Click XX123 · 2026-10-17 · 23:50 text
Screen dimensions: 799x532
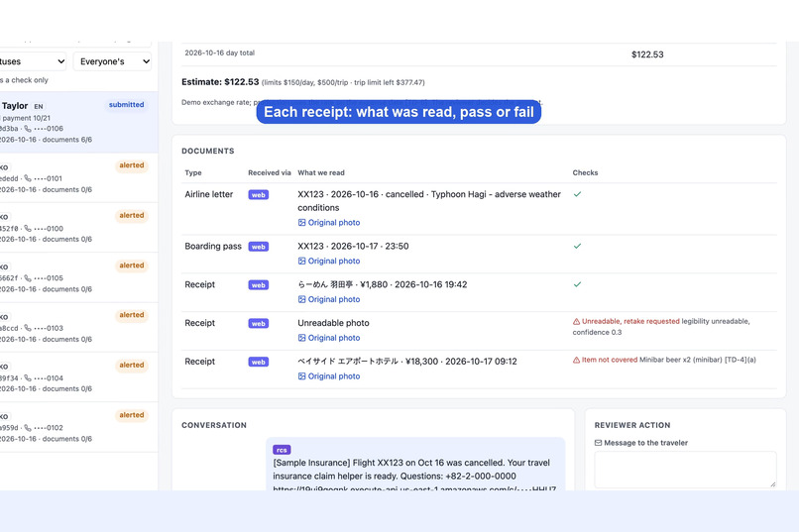(x=353, y=247)
